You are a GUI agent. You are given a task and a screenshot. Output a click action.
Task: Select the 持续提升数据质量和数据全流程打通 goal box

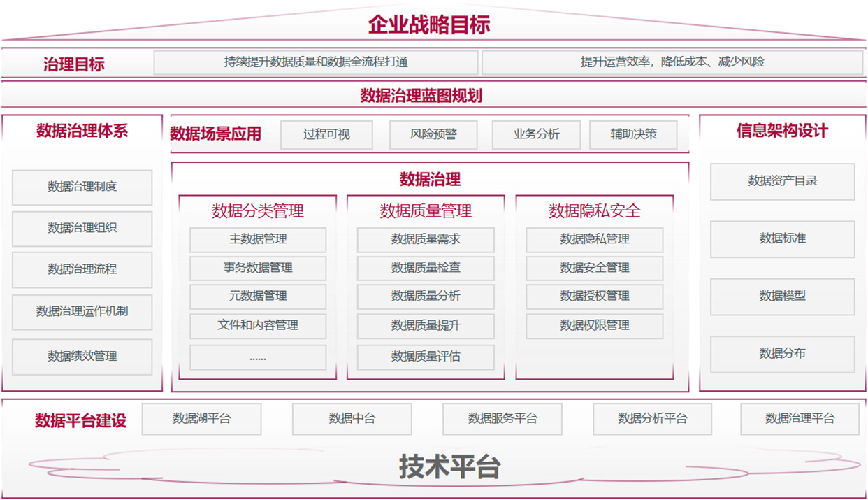(x=316, y=62)
